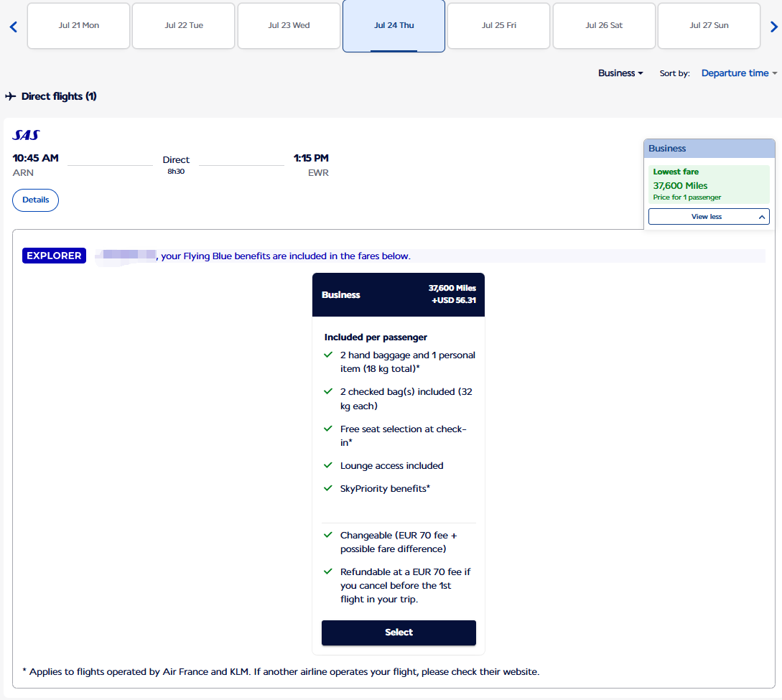The width and height of the screenshot is (782, 700).
Task: Click the ARN airport code
Action: coord(23,172)
